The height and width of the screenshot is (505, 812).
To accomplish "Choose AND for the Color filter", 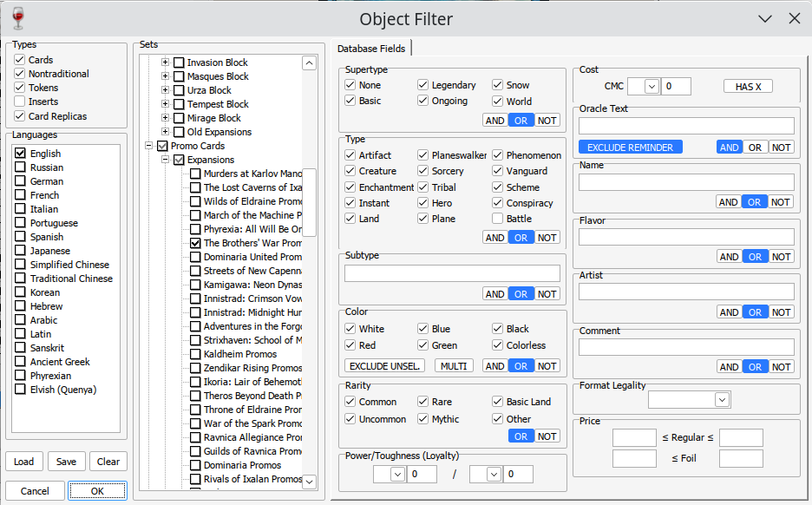I will [494, 366].
